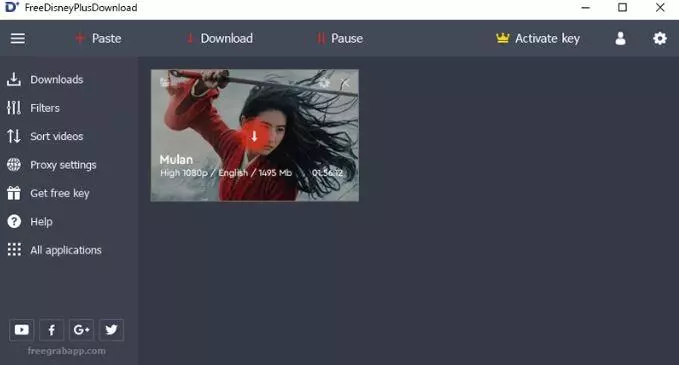Click the Download label in toolbar
The height and width of the screenshot is (365, 679).
pyautogui.click(x=226, y=39)
